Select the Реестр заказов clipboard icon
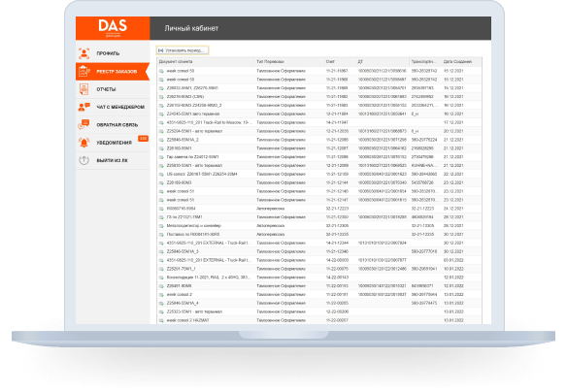Image resolution: width=567 pixels, height=392 pixels. coord(83,71)
